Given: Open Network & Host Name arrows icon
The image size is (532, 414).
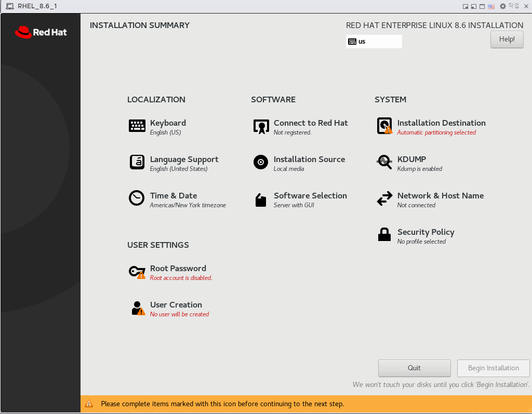Looking at the screenshot, I should click(x=385, y=198).
